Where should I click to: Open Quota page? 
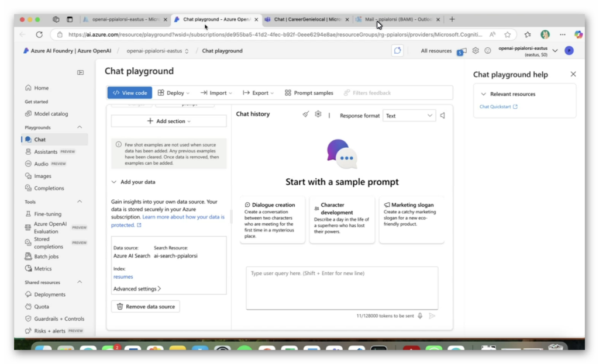pos(42,306)
